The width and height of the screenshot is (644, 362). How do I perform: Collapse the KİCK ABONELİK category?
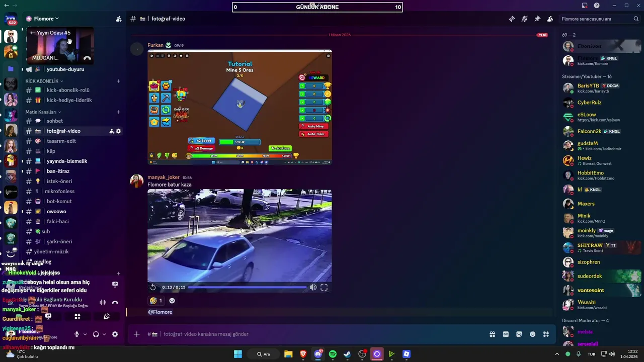point(44,81)
